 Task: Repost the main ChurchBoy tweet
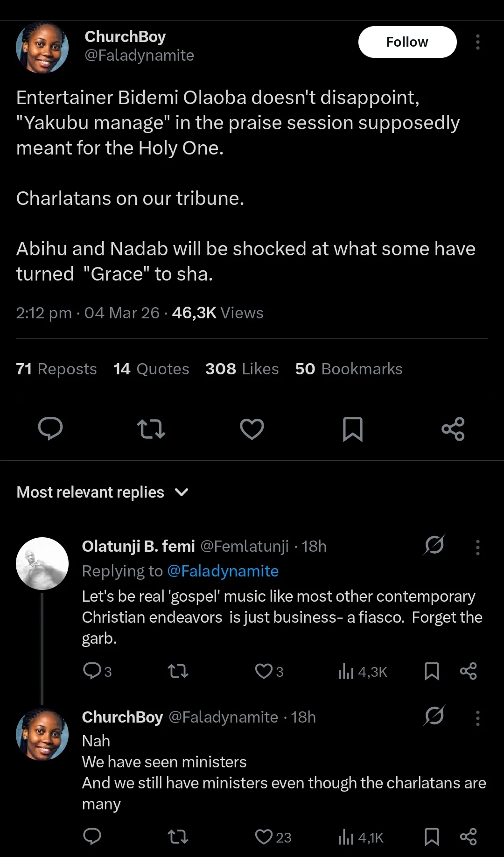tap(151, 428)
